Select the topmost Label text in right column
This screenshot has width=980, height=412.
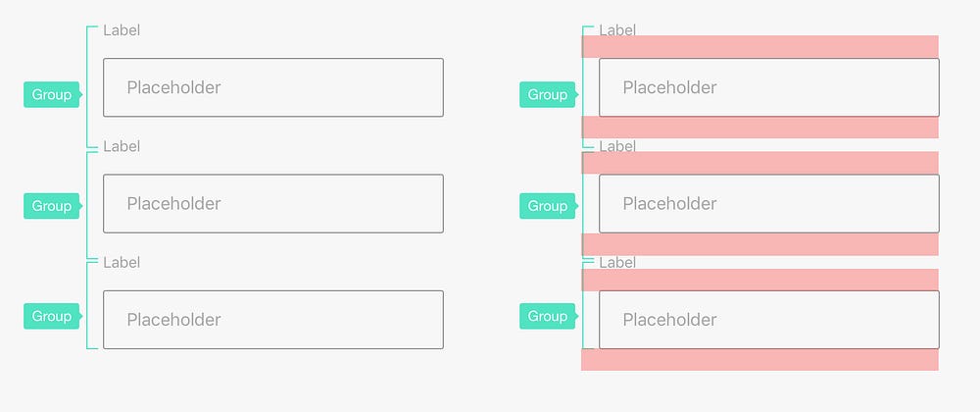click(x=617, y=30)
